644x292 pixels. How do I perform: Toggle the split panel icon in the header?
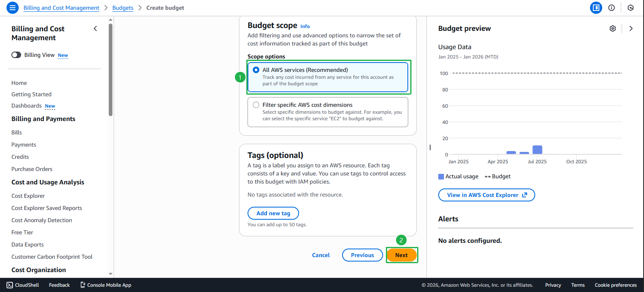[x=596, y=8]
